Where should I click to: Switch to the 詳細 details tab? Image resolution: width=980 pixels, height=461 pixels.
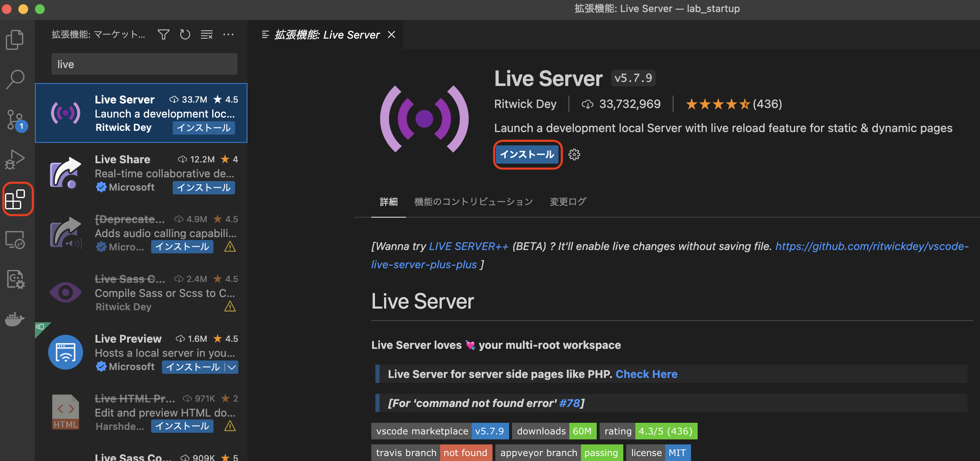(x=389, y=202)
